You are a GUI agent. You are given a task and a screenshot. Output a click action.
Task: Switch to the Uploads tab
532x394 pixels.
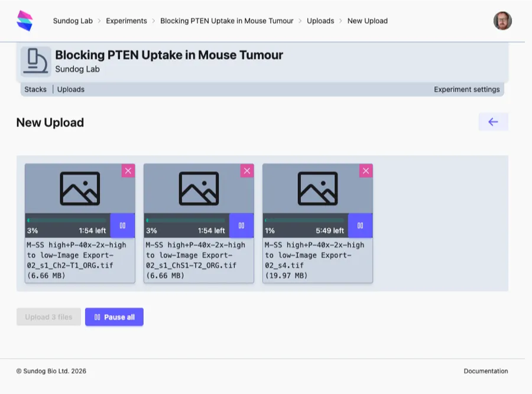(70, 89)
